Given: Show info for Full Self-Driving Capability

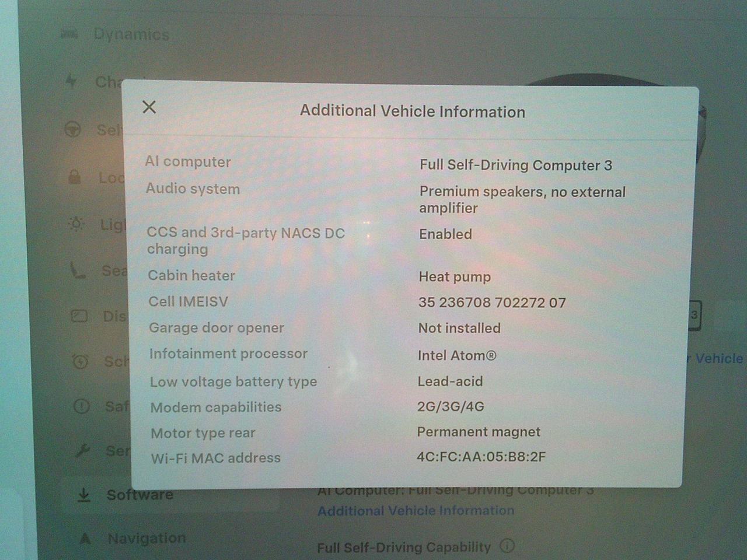Looking at the screenshot, I should pyautogui.click(x=508, y=546).
